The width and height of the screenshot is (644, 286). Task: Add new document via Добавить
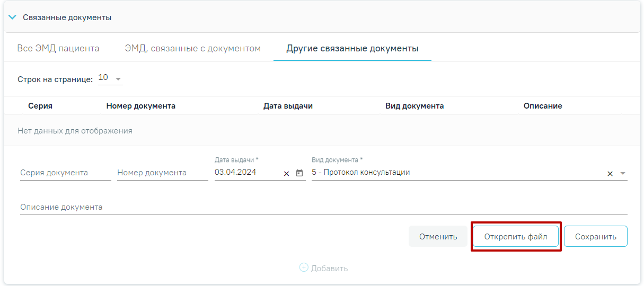pos(324,268)
